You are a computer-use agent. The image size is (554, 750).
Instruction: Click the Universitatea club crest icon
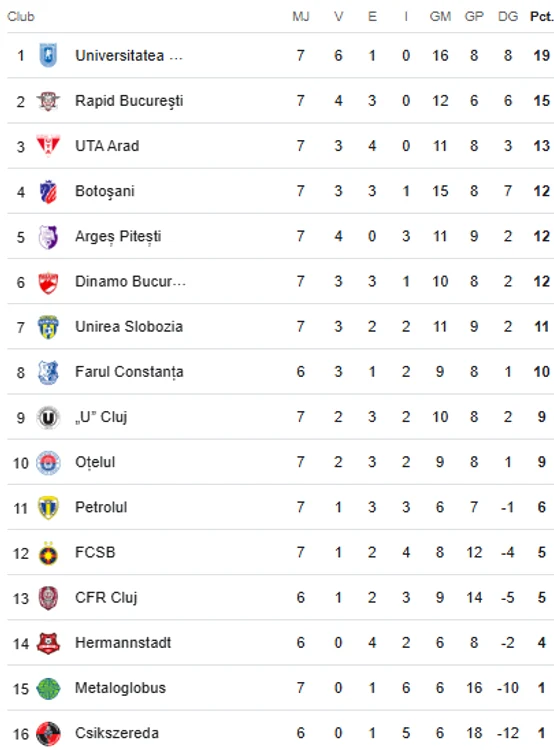pyautogui.click(x=48, y=55)
